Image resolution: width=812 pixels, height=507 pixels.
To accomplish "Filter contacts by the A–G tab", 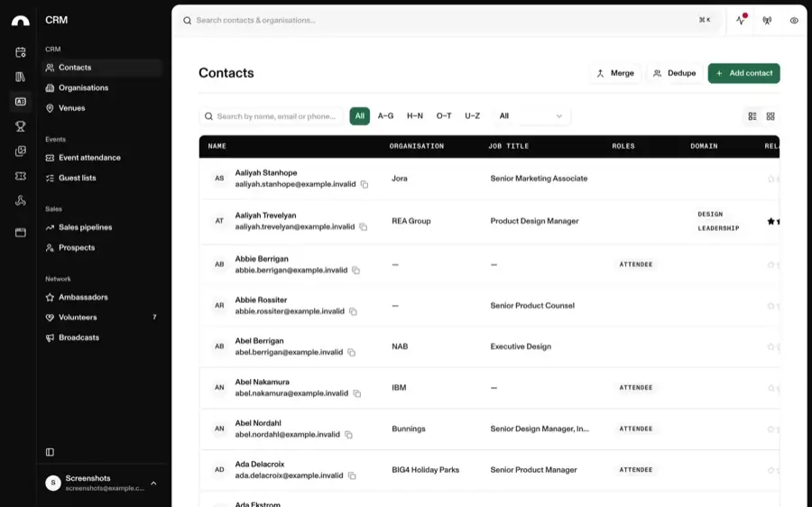I will pyautogui.click(x=385, y=116).
